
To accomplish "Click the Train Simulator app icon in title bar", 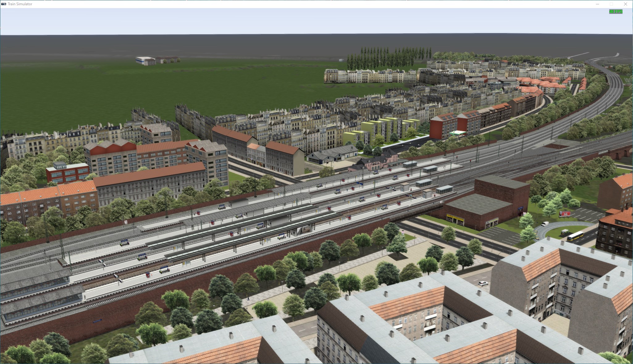I will (4, 4).
